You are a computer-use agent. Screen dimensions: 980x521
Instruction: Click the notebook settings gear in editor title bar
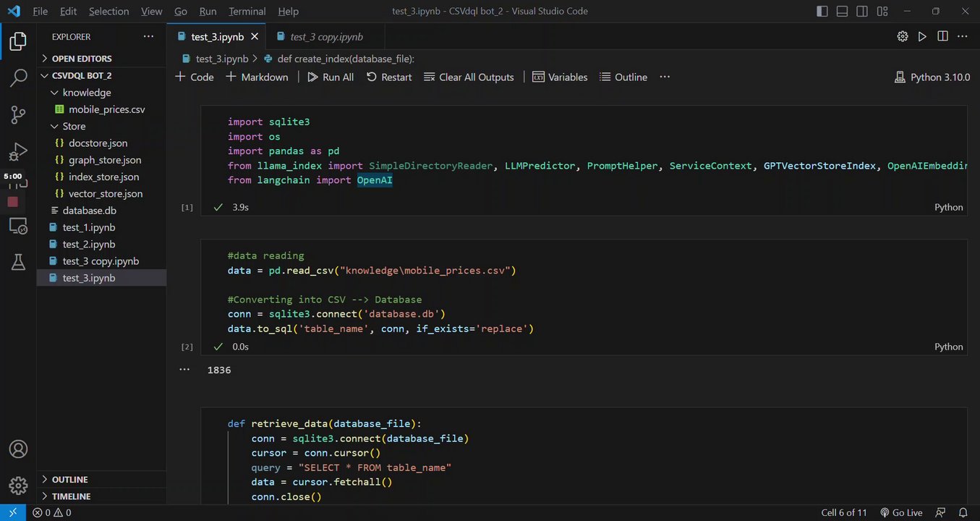point(903,36)
